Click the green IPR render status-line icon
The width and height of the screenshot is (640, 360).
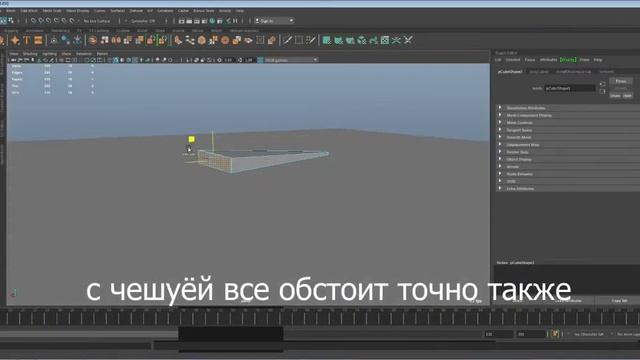212,21
